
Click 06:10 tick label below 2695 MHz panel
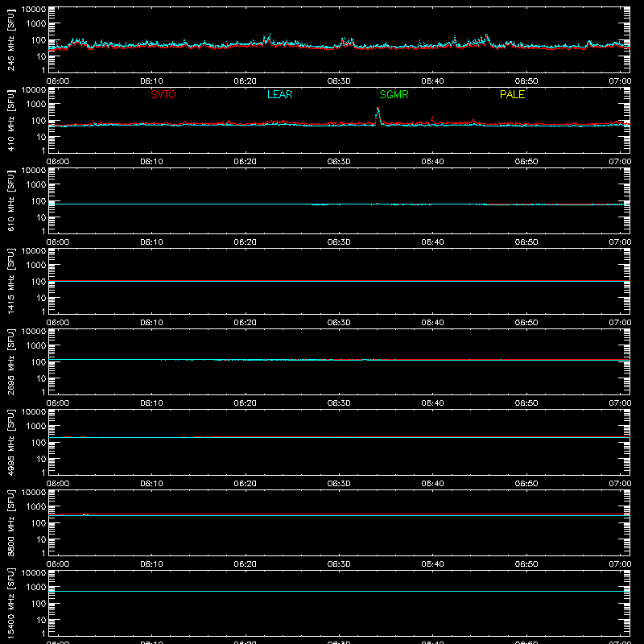151,403
